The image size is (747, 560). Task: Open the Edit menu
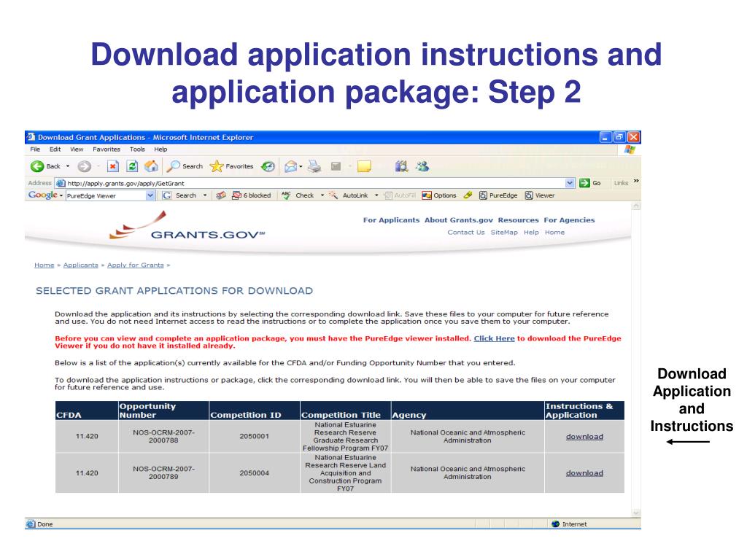[55, 149]
